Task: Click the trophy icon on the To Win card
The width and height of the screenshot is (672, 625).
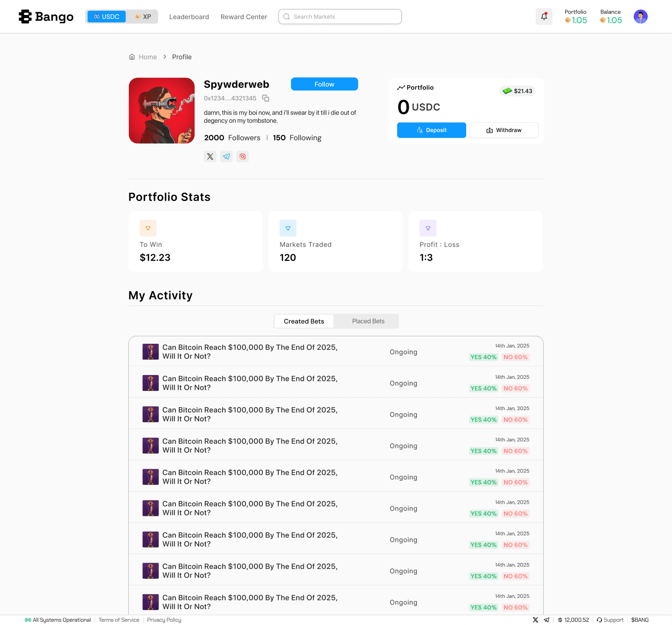Action: [148, 228]
